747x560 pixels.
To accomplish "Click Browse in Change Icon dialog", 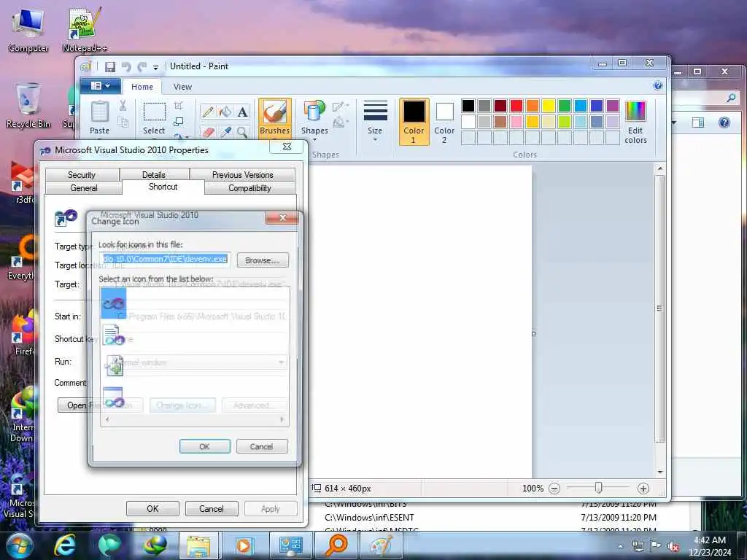I will click(263, 260).
